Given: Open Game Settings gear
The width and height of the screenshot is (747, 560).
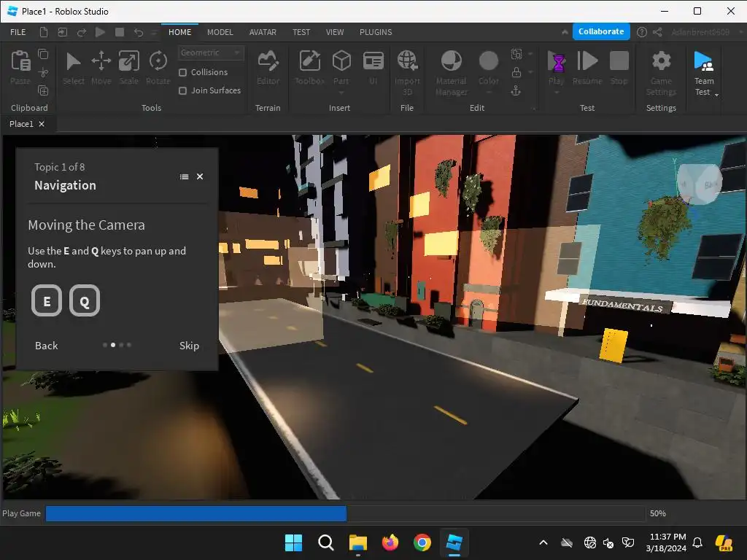Looking at the screenshot, I should (661, 61).
